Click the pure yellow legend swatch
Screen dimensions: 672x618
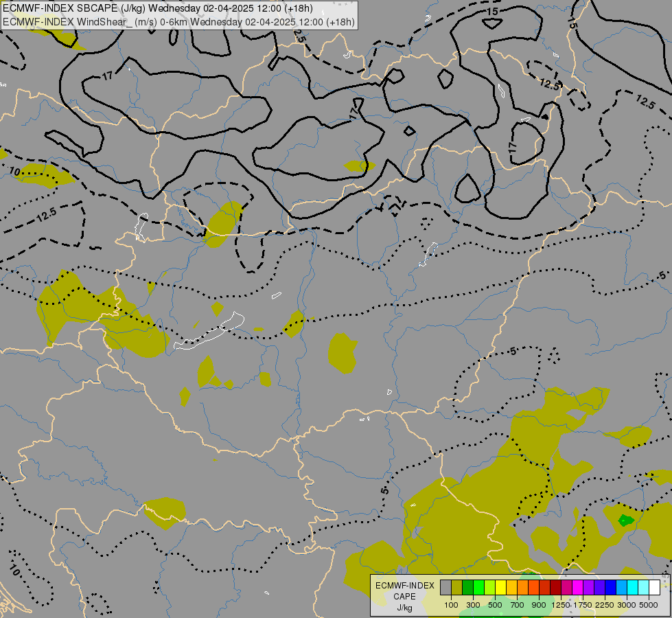[x=501, y=587]
